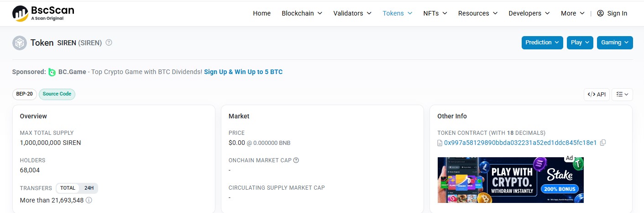Click the Source Code badge
The image size is (644, 213).
point(57,94)
